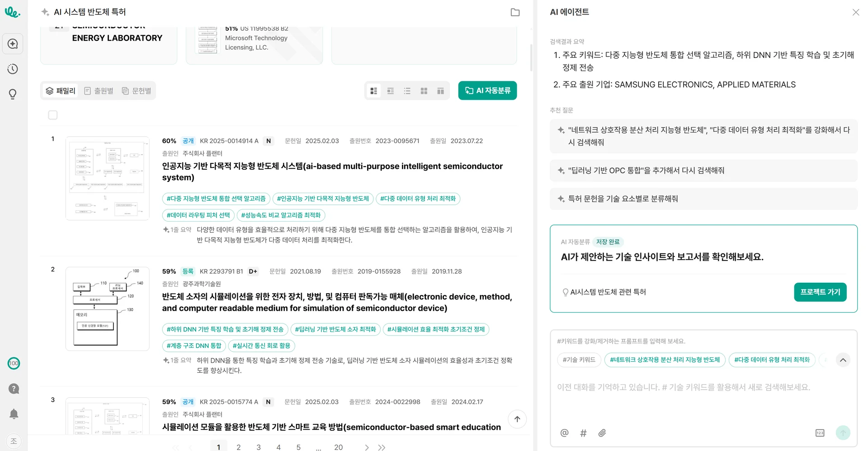Select the 패밀리 tab
Image resolution: width=868 pixels, height=451 pixels.
tap(61, 91)
